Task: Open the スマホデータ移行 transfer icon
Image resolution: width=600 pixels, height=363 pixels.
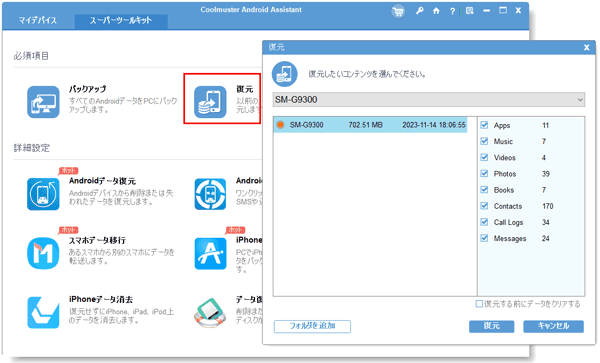Action: click(43, 253)
